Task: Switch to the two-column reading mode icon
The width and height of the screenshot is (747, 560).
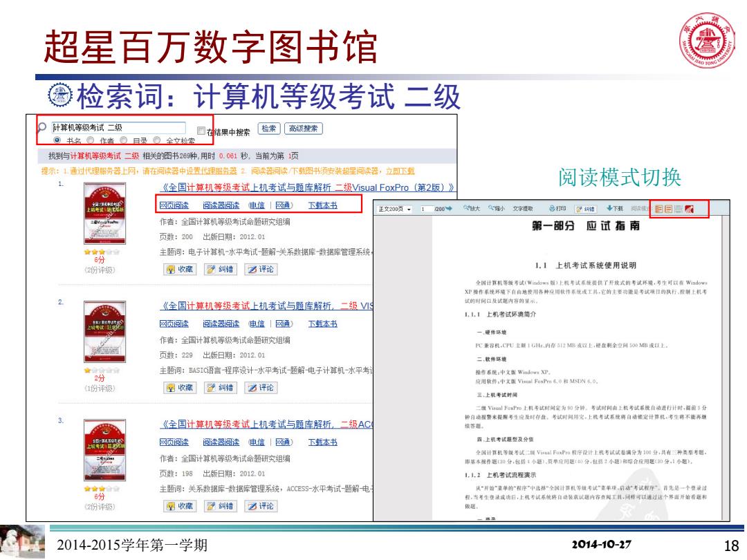Action: tap(659, 209)
